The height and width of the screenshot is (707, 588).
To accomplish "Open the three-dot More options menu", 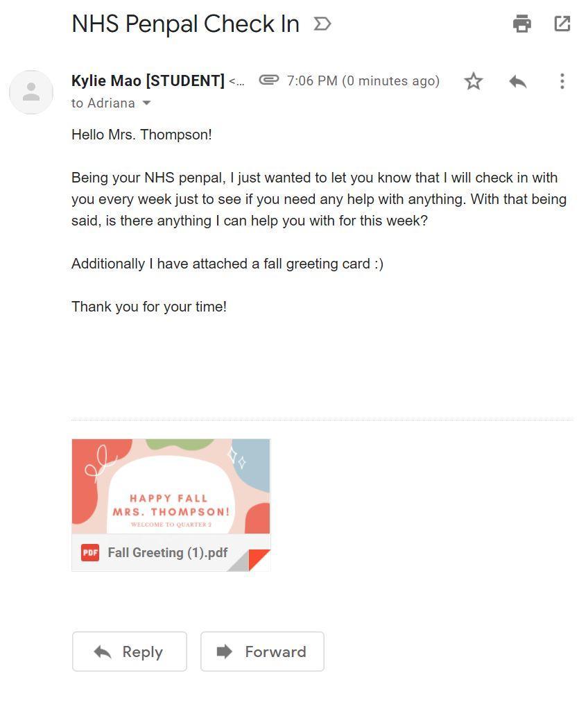I will [562, 81].
